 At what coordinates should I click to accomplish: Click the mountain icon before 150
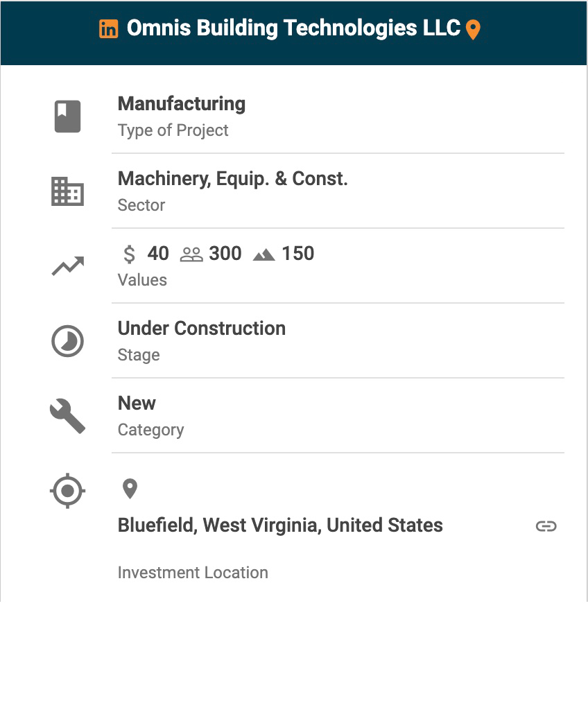(263, 255)
